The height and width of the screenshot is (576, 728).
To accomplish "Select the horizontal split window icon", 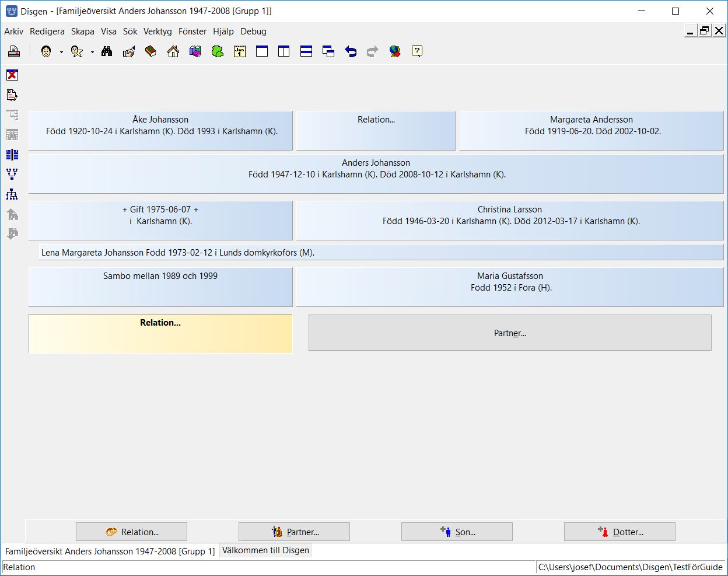I will click(306, 51).
